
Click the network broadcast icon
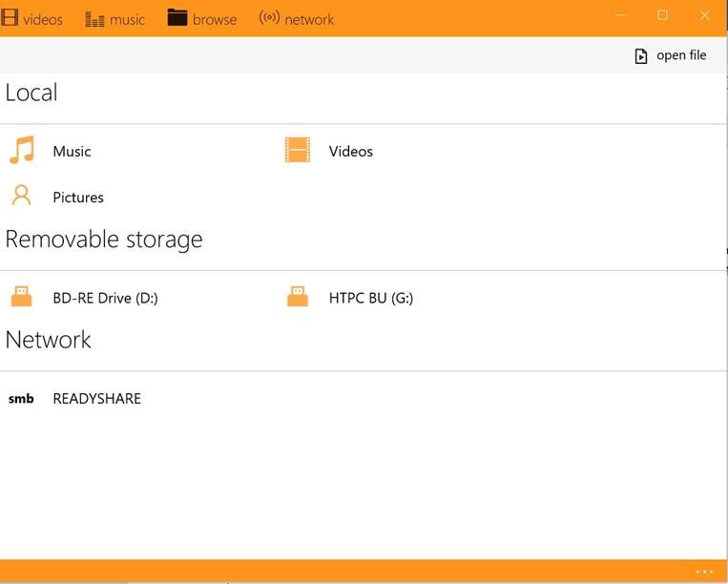[269, 17]
